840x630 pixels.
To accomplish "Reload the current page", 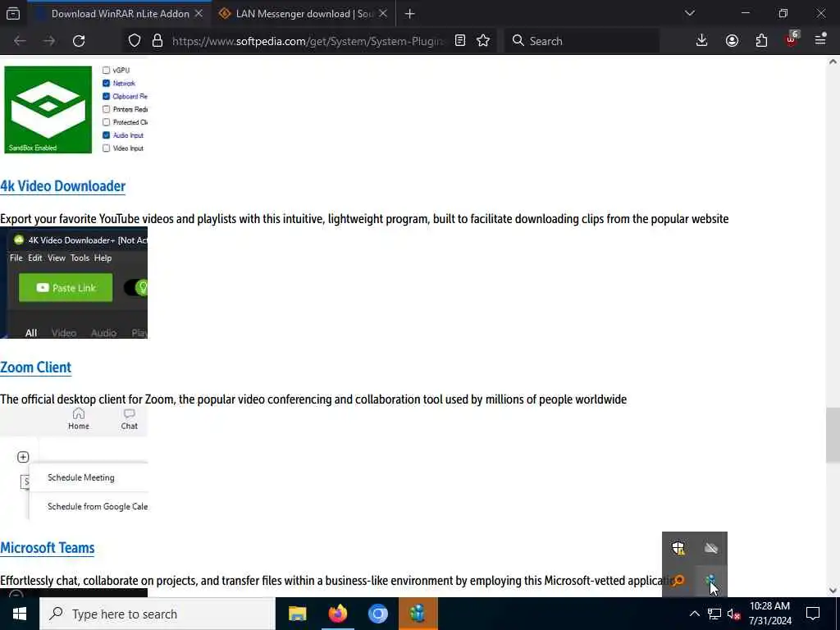I will (x=79, y=41).
